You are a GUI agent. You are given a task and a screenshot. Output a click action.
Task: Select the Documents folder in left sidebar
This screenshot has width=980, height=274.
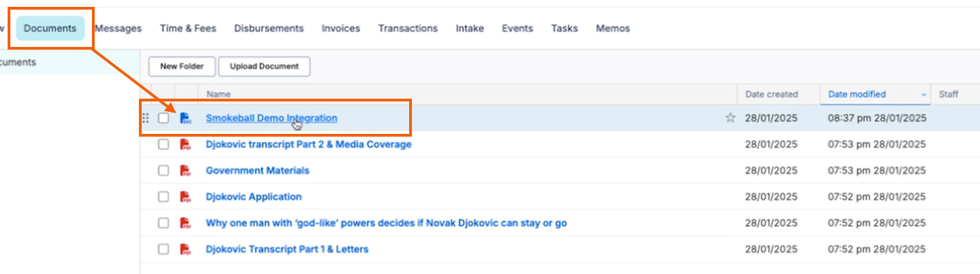click(18, 62)
